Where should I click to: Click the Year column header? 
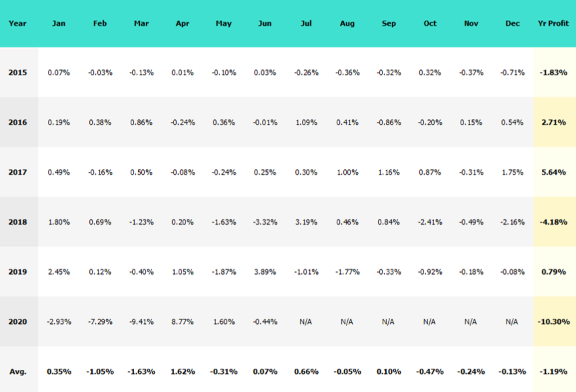(17, 23)
